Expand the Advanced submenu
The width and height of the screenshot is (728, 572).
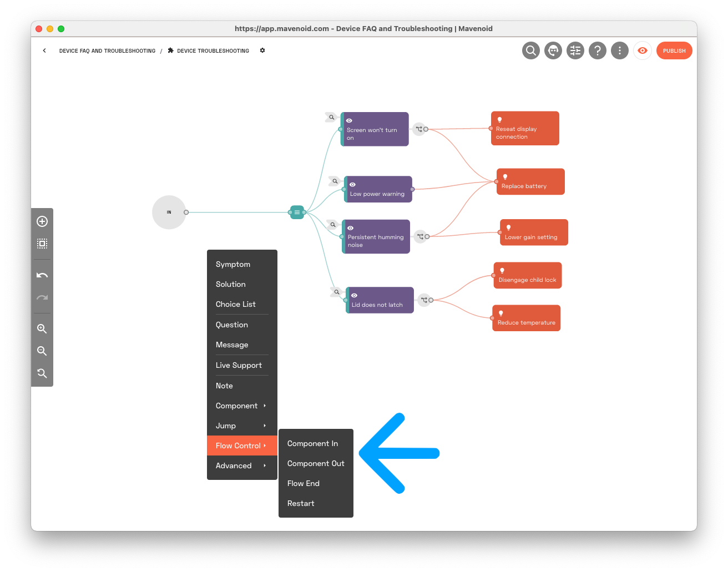pos(242,465)
